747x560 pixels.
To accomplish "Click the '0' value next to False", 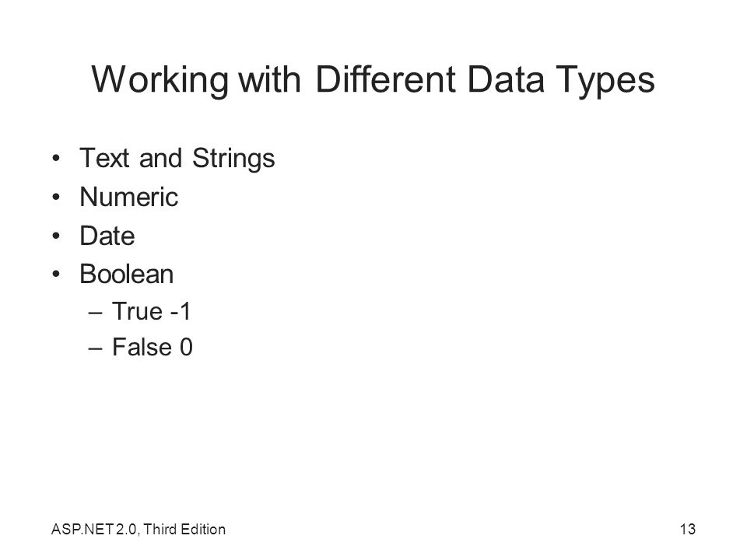I will [x=186, y=347].
